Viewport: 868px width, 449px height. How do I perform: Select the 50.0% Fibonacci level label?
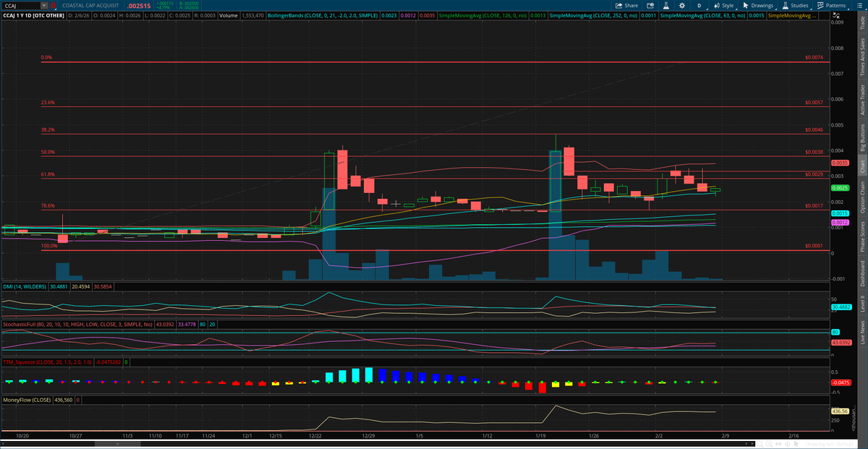coord(48,153)
